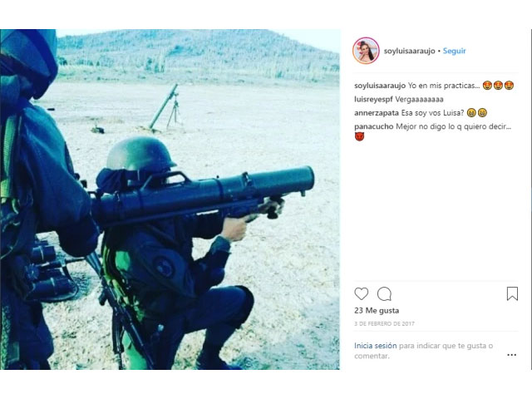This screenshot has height=399, width=532.
Task: Click Inicia sesión login link
Action: click(375, 346)
